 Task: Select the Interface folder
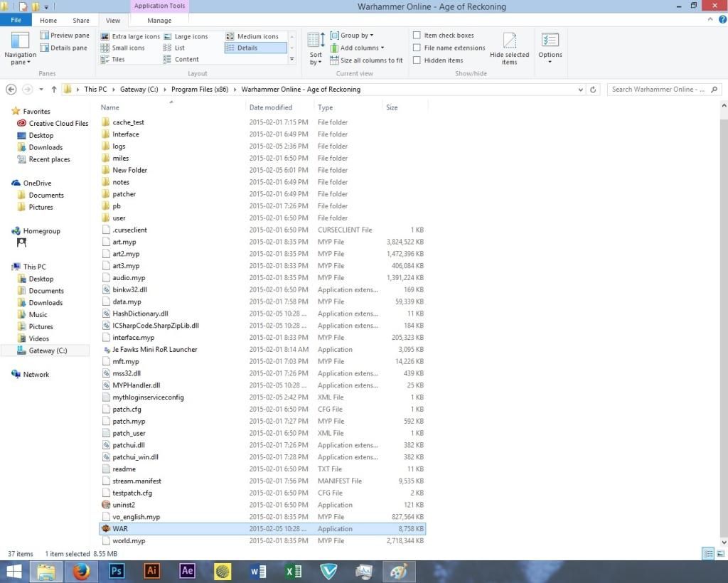(262, 134)
